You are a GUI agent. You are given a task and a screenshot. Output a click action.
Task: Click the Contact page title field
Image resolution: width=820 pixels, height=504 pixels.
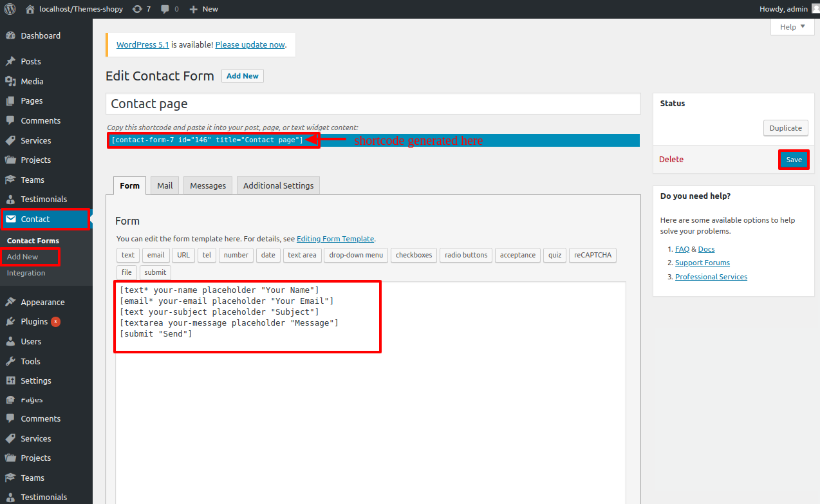point(373,104)
